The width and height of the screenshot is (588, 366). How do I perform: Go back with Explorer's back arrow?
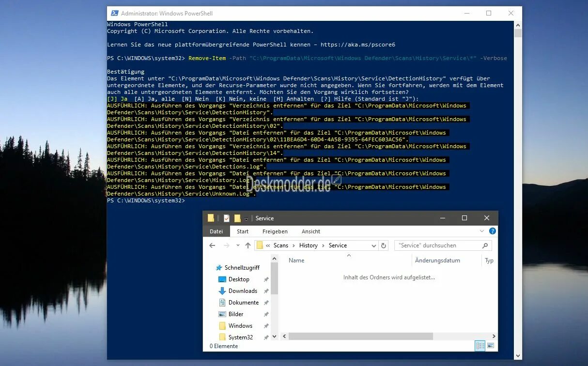click(212, 245)
